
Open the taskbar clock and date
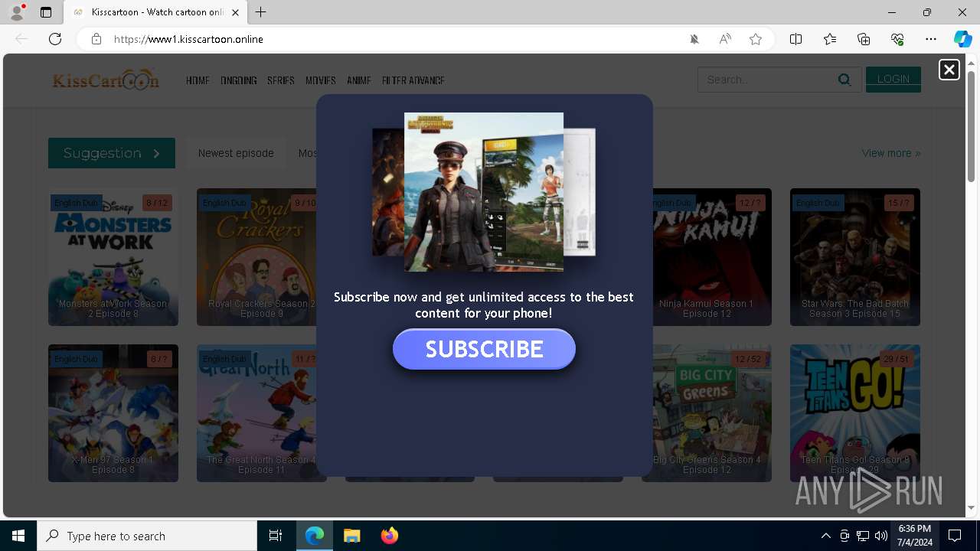click(x=914, y=536)
